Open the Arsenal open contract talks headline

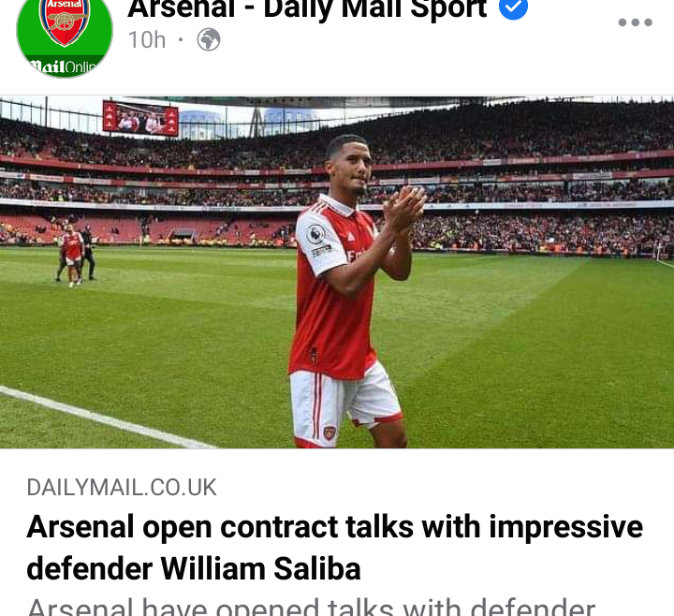click(334, 527)
